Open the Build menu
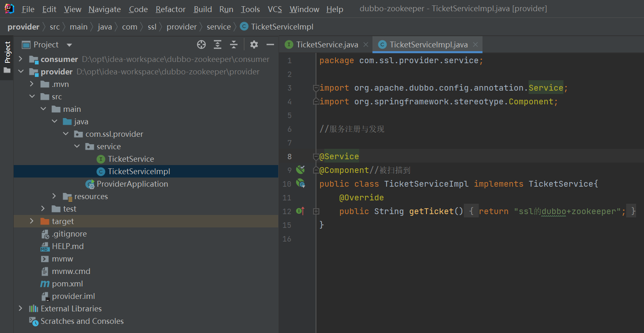 coord(203,9)
